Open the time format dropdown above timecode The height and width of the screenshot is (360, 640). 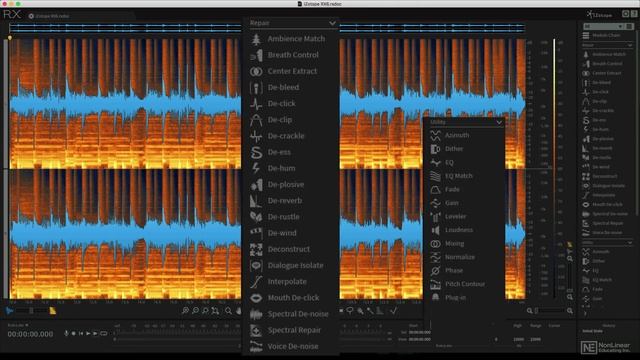click(x=18, y=325)
